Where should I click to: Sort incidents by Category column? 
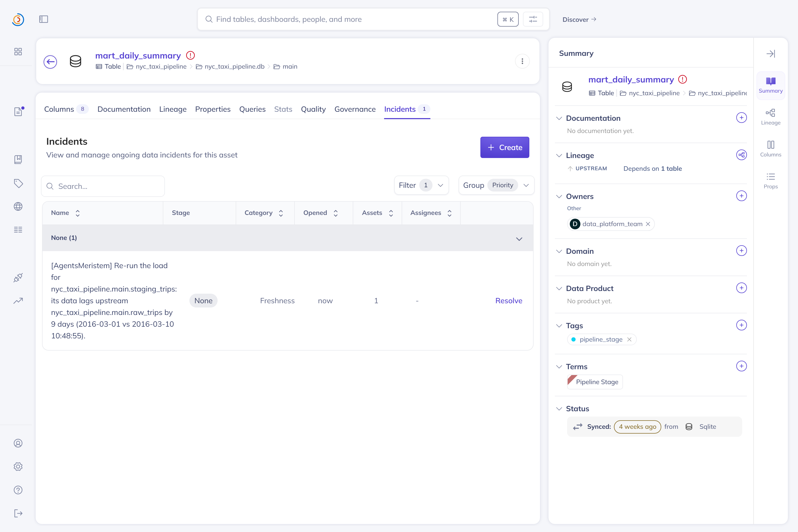[281, 213]
